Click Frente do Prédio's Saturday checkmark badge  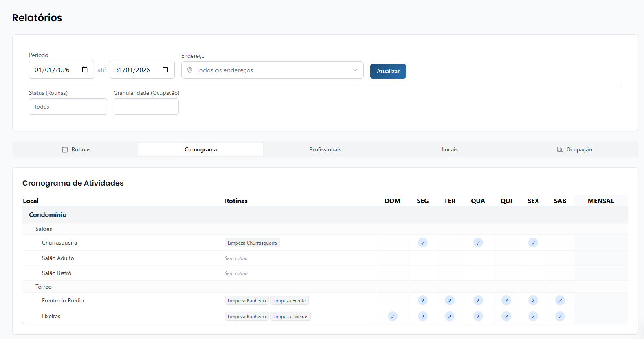click(560, 301)
